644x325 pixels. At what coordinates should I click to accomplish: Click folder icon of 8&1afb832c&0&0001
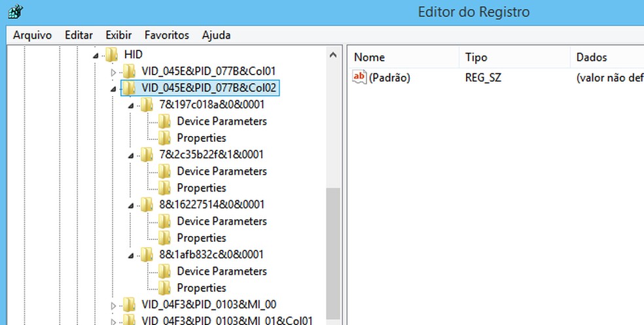click(x=147, y=255)
